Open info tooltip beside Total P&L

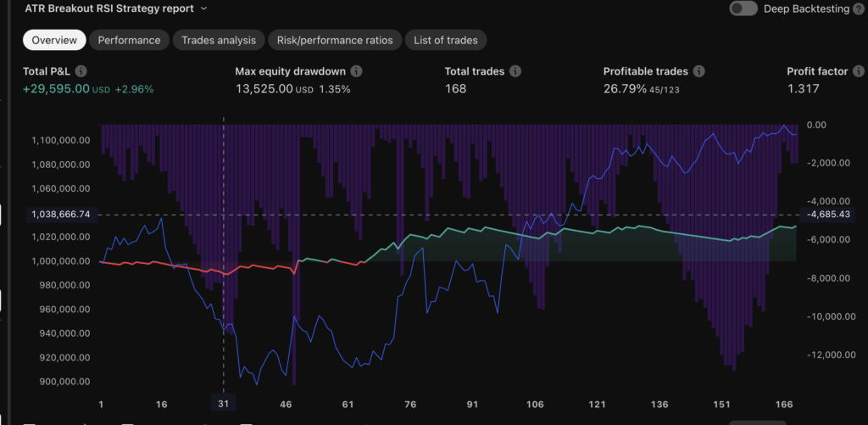point(81,72)
